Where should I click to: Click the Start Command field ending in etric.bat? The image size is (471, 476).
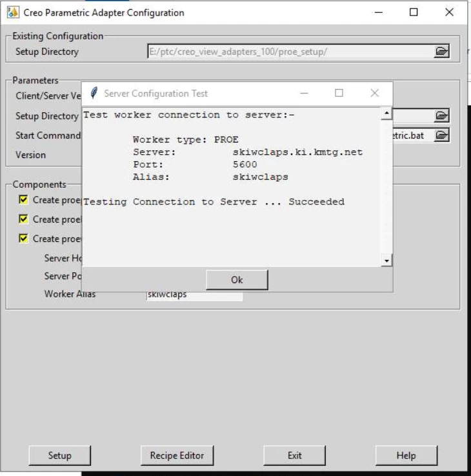pyautogui.click(x=414, y=135)
